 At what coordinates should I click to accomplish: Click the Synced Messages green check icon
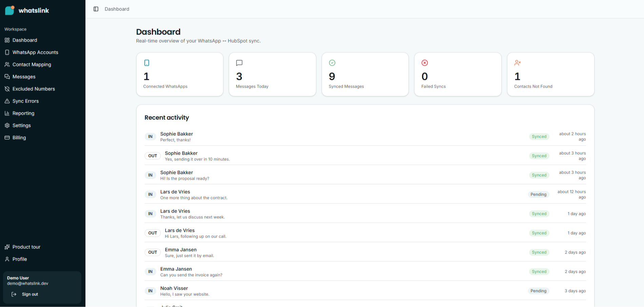coord(332,63)
